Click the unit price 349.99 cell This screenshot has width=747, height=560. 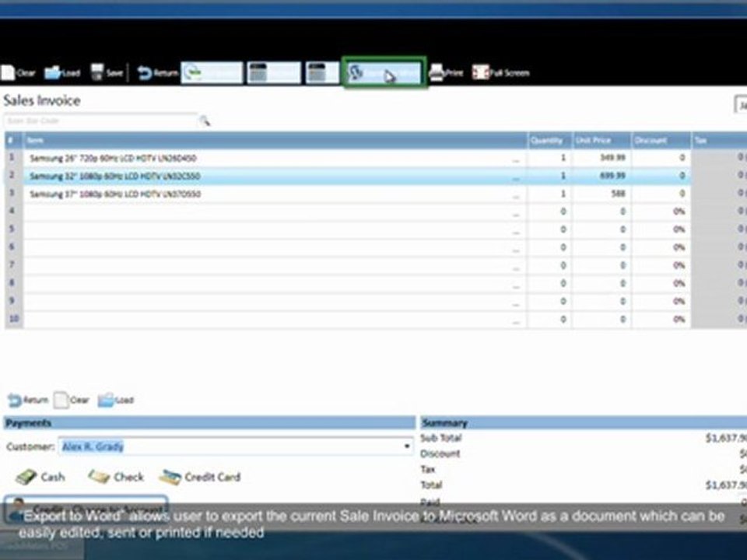(601, 158)
